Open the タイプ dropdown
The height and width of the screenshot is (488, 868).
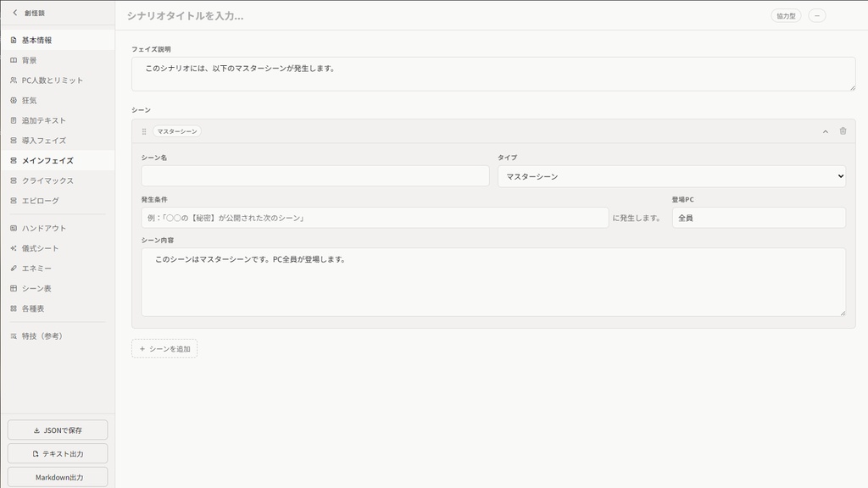[671, 176]
